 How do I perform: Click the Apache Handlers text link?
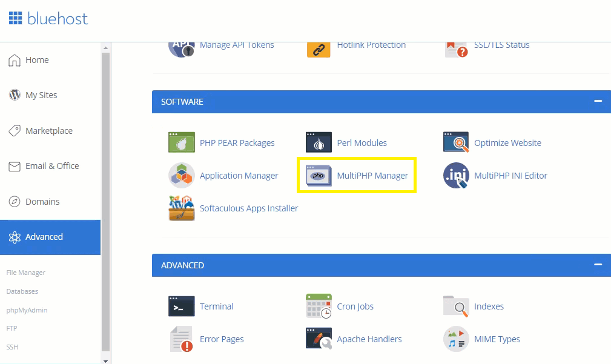point(369,339)
